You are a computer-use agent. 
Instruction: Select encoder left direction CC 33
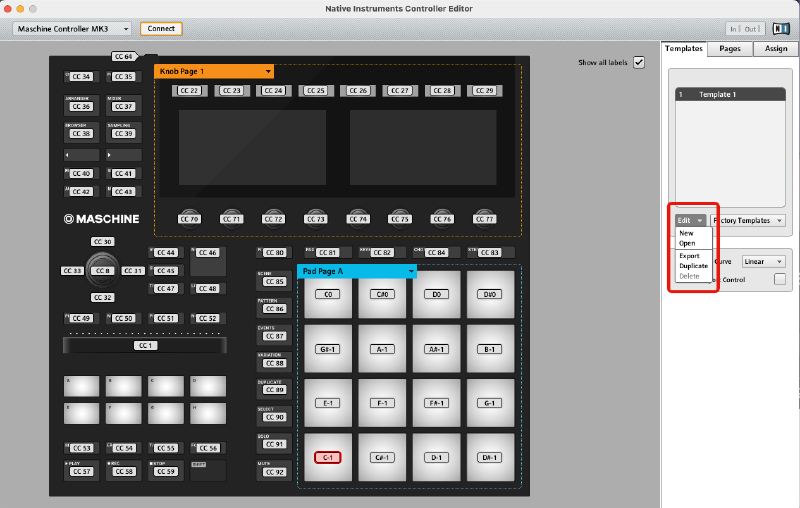click(72, 271)
